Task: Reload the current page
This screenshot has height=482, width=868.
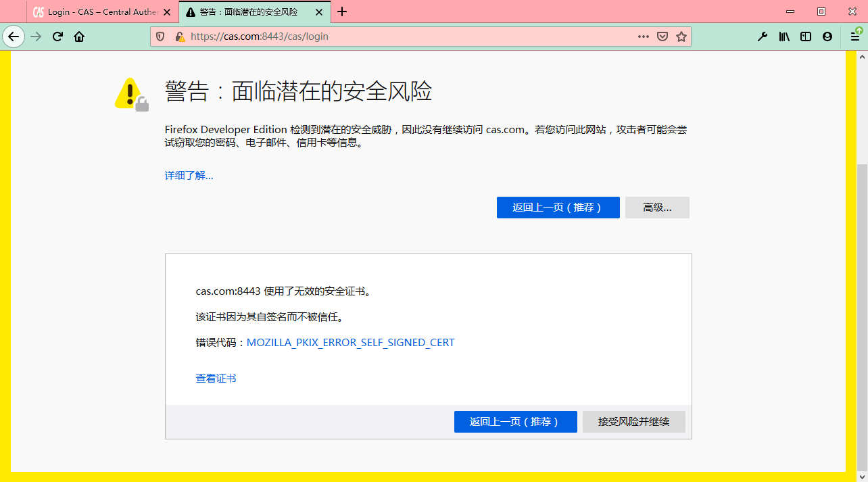Action: (x=57, y=37)
